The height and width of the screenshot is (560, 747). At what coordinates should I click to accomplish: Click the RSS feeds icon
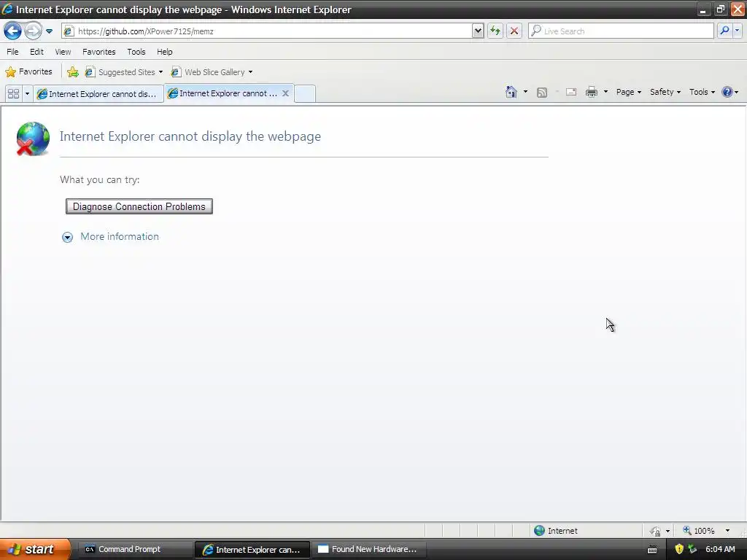542,92
